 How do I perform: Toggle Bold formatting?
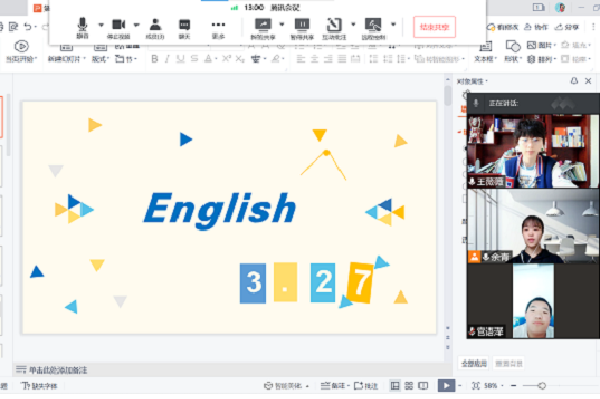(x=155, y=59)
